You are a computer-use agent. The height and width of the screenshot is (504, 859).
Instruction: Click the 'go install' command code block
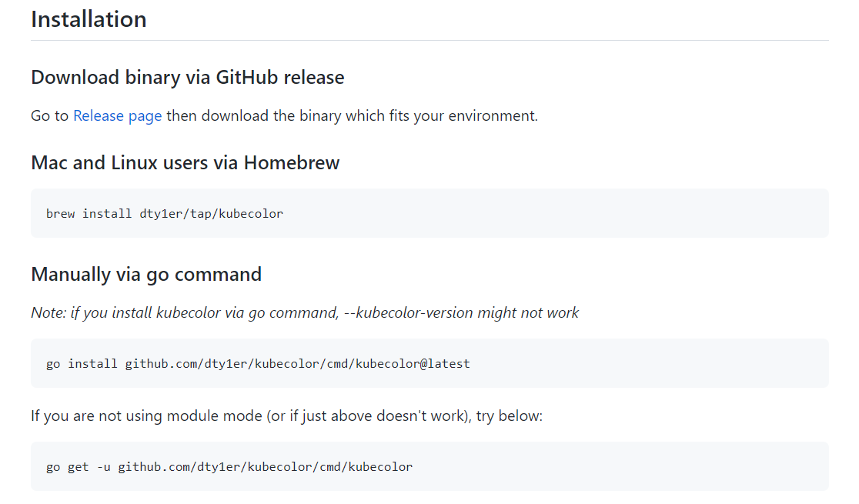pos(429,363)
